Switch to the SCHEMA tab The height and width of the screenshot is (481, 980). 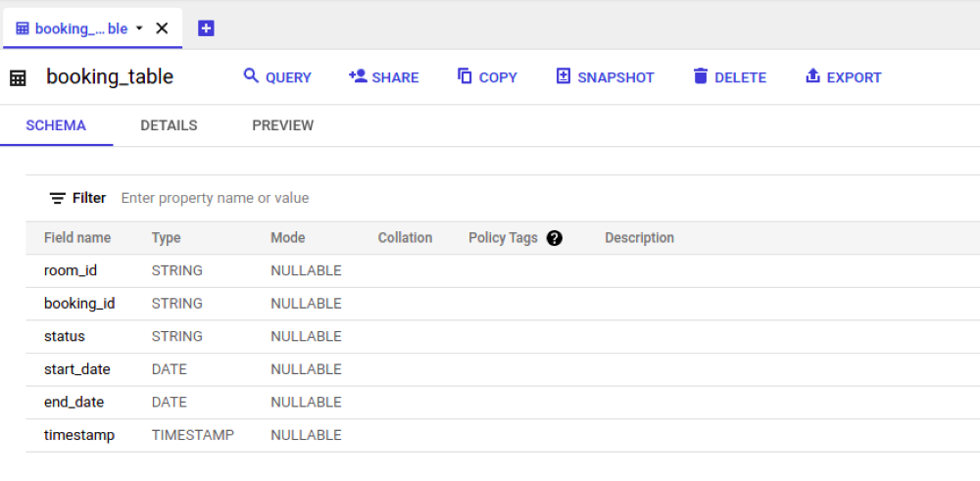pos(56,125)
